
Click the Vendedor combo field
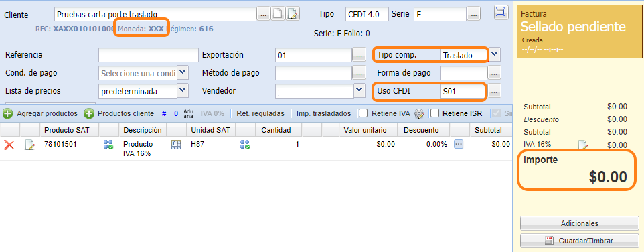315,91
